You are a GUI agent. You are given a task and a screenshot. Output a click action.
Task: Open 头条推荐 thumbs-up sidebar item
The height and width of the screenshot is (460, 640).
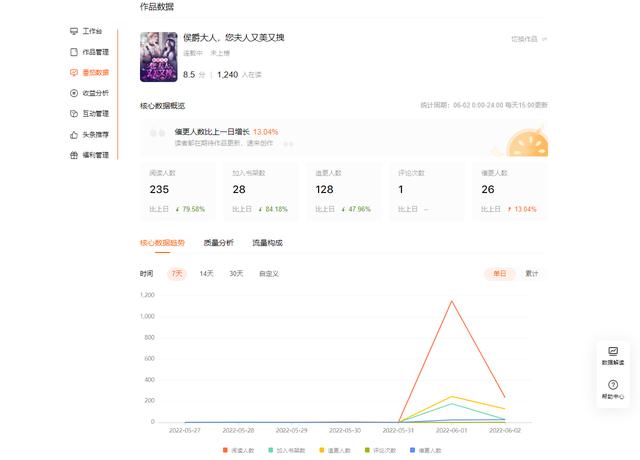point(94,135)
